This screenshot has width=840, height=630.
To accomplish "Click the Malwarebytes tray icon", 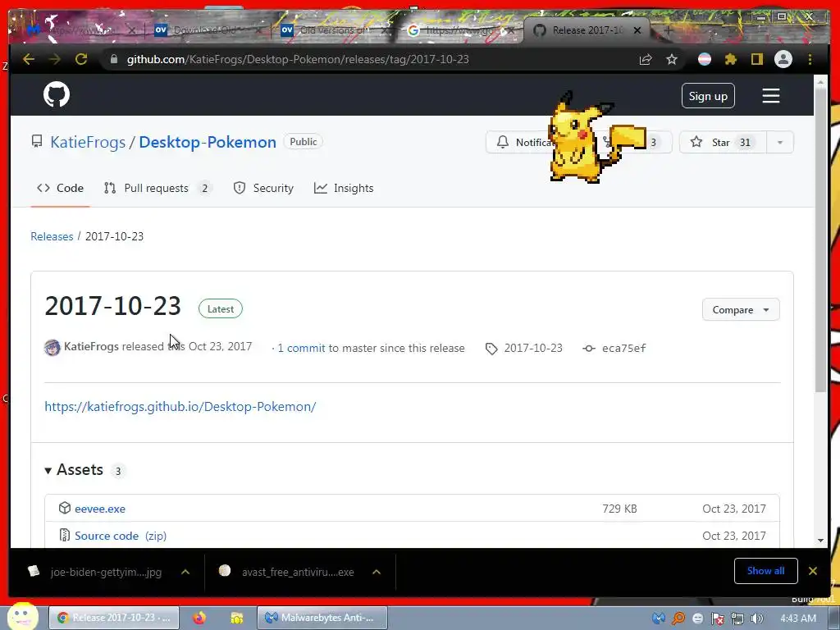I will [x=659, y=619].
